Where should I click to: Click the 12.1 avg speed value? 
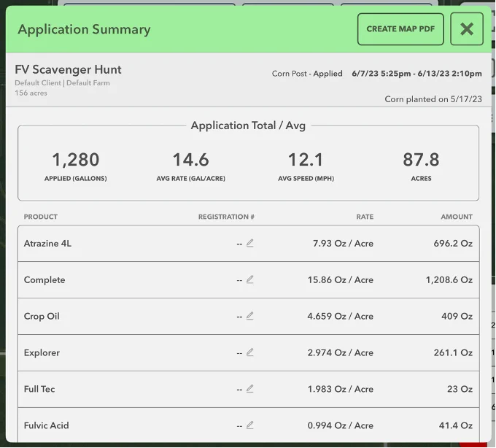[x=306, y=160]
